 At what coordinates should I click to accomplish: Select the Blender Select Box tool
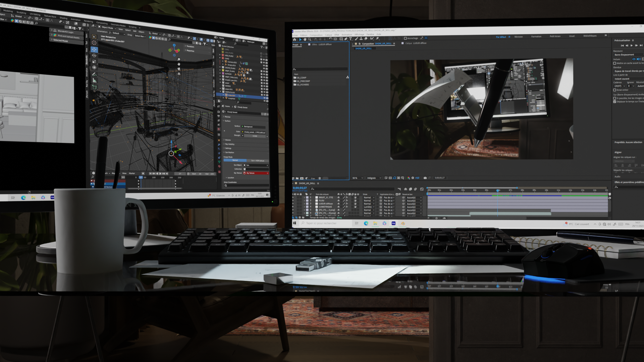pyautogui.click(x=94, y=37)
